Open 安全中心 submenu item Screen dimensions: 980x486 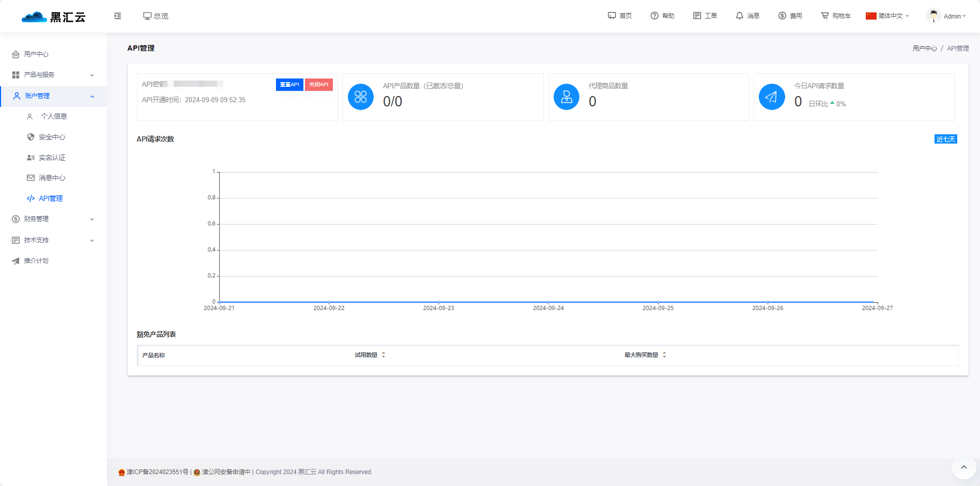(x=53, y=137)
